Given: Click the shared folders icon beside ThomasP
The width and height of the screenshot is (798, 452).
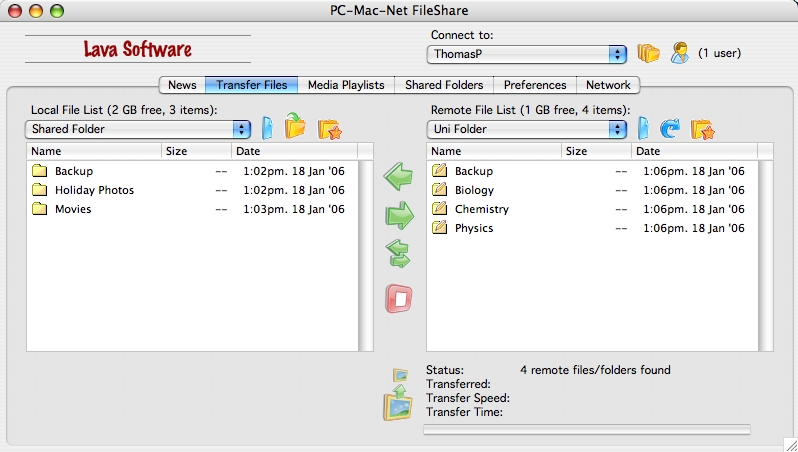Looking at the screenshot, I should (648, 53).
